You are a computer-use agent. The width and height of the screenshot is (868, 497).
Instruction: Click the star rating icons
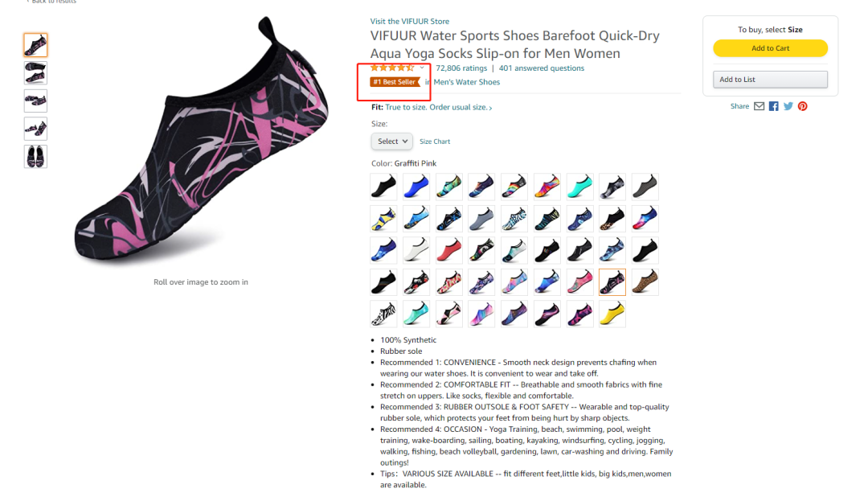(x=392, y=68)
